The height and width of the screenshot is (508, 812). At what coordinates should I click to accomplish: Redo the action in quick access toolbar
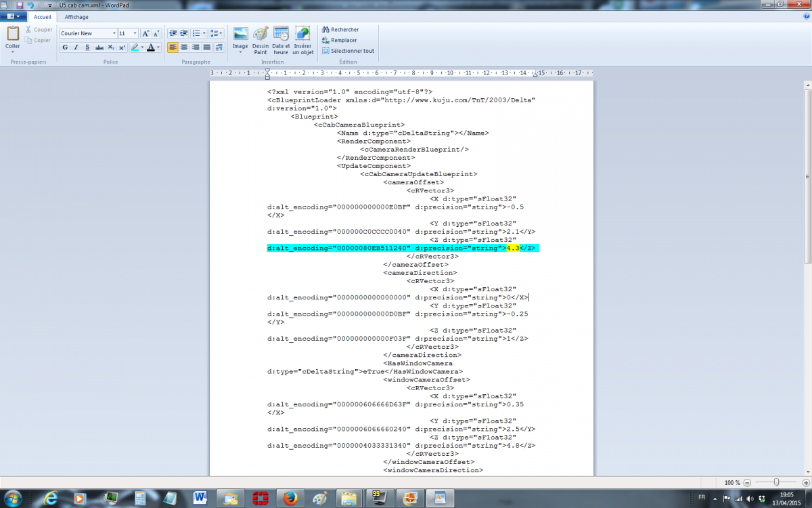40,5
